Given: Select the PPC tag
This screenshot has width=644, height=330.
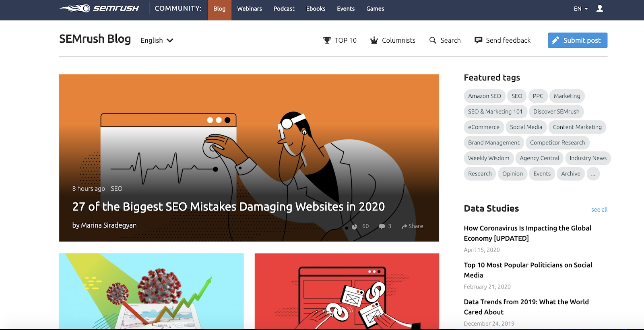Looking at the screenshot, I should tap(538, 96).
